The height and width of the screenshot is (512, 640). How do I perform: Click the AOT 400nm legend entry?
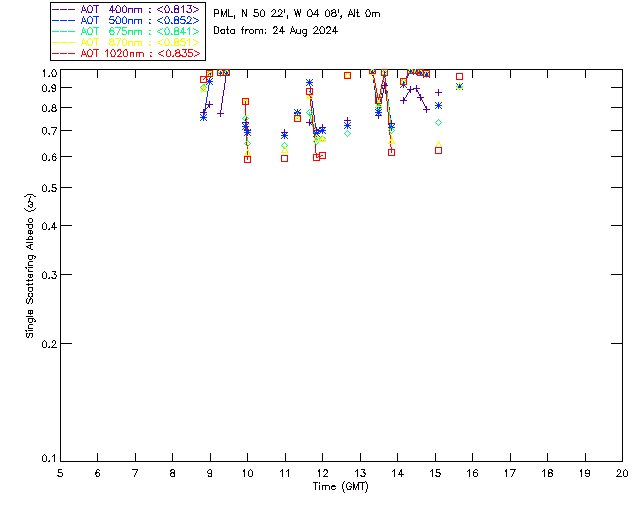coord(126,9)
